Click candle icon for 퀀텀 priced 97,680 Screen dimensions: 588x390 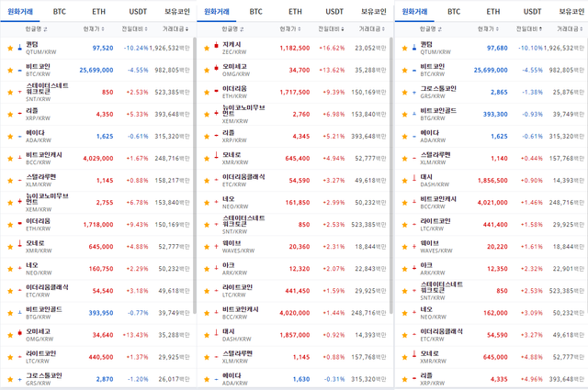(414, 48)
